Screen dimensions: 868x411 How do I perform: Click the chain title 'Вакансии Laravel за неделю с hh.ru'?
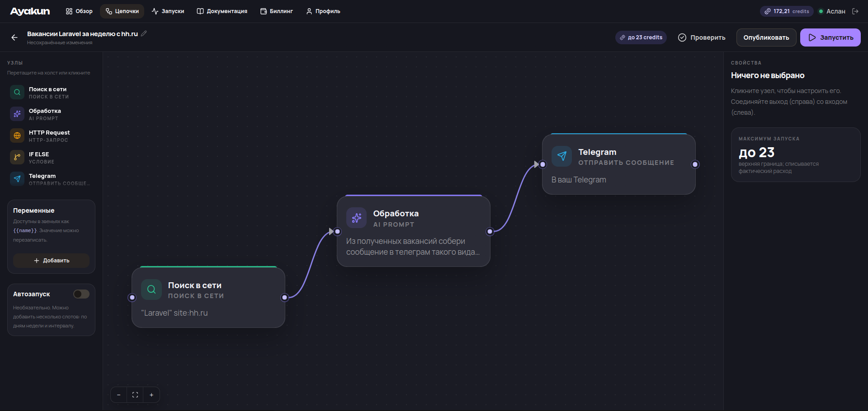pos(82,34)
